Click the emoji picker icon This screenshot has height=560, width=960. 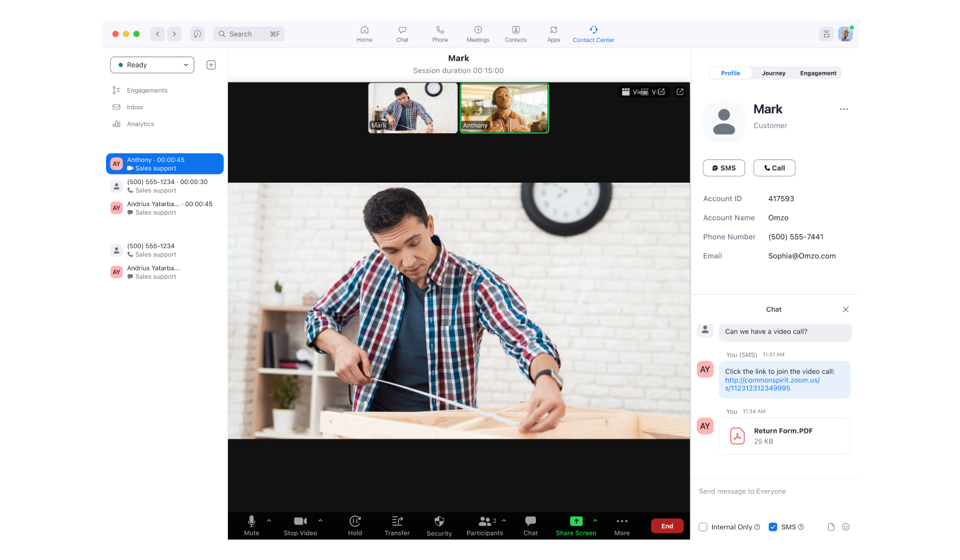coord(845,527)
